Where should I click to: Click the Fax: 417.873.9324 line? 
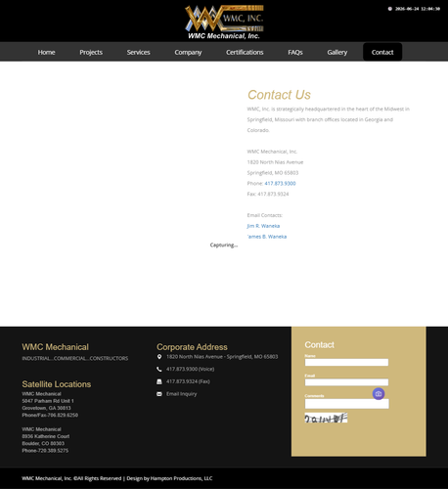(x=268, y=194)
